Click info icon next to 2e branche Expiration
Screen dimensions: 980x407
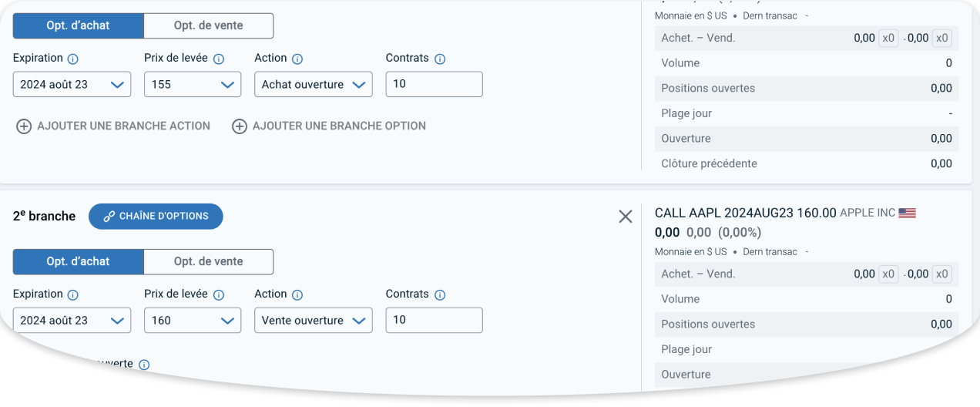[x=73, y=294]
